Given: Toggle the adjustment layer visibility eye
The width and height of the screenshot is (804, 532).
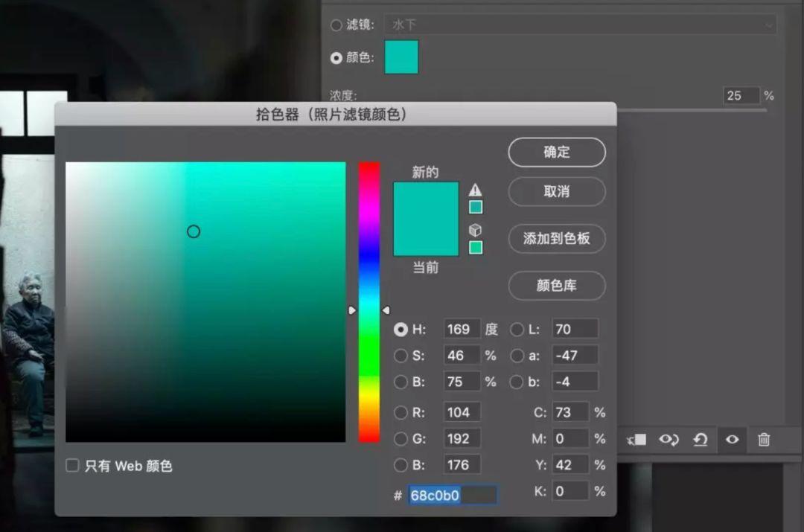Looking at the screenshot, I should point(731,440).
